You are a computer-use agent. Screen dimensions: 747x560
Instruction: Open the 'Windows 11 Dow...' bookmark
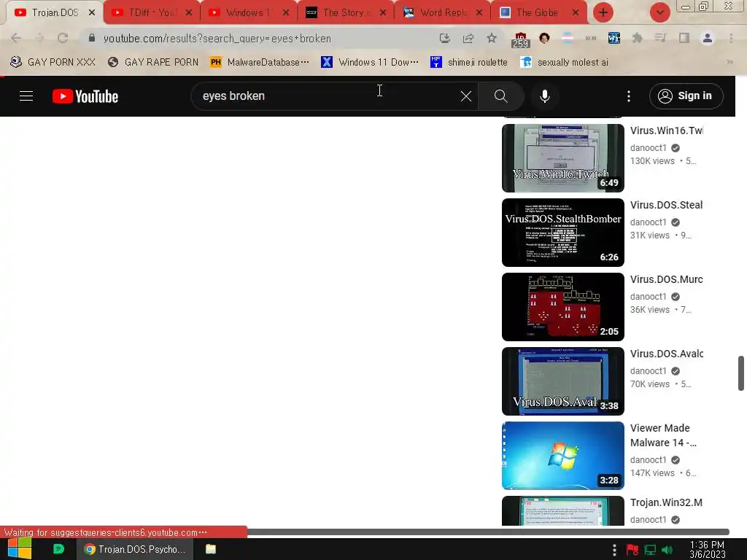370,62
